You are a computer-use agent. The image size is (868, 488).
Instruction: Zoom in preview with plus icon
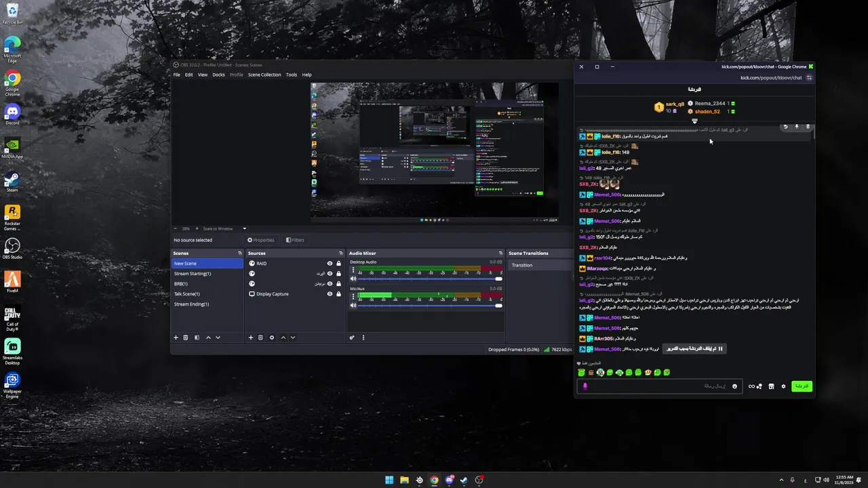point(197,228)
